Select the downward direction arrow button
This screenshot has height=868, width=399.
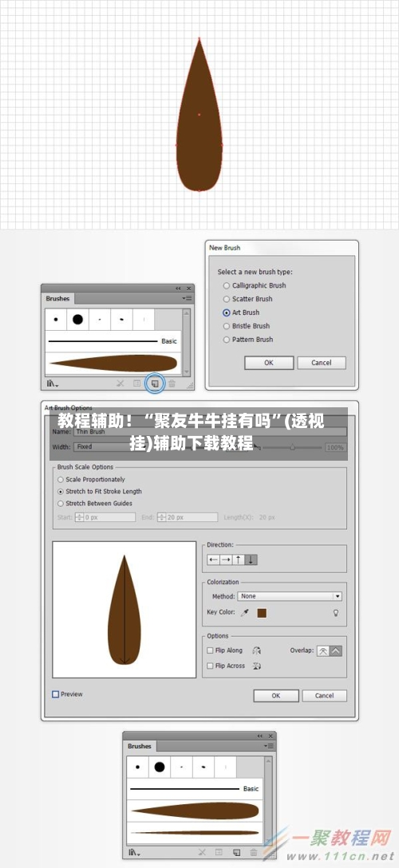[251, 560]
